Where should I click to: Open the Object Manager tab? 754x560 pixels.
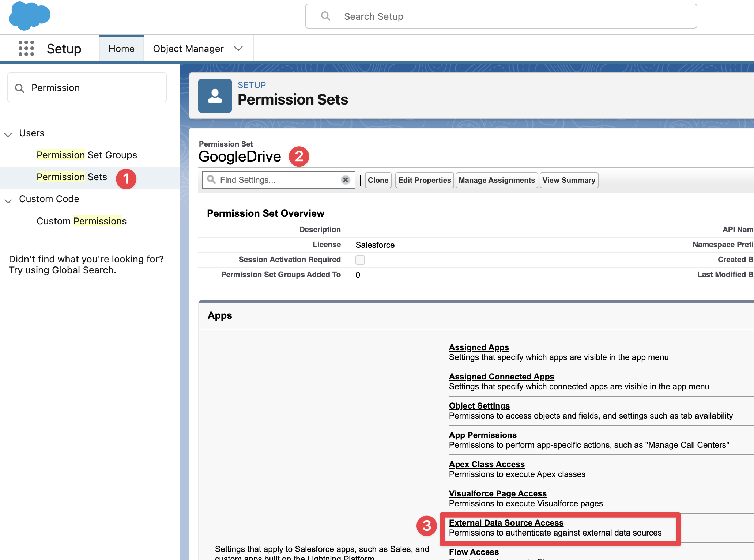(188, 49)
